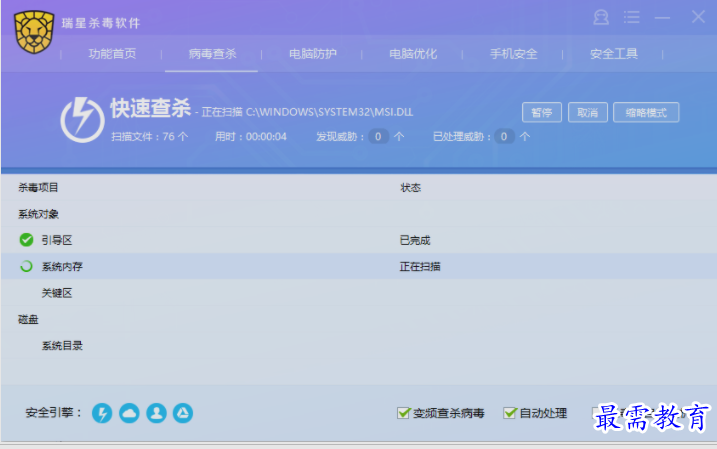Click the scanning path MSI.DLL text
Image resolution: width=717 pixels, height=449 pixels.
pyautogui.click(x=329, y=112)
